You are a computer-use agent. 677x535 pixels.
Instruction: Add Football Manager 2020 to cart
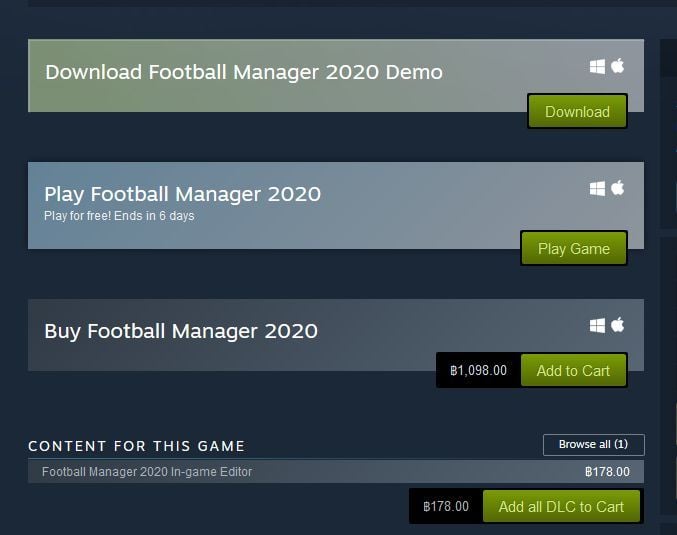[x=573, y=370]
